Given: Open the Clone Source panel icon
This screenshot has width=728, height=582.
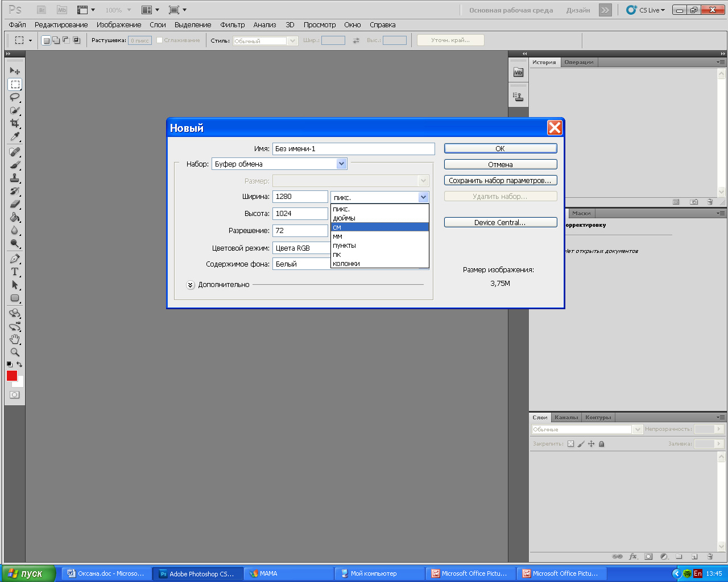Looking at the screenshot, I should coord(518,97).
